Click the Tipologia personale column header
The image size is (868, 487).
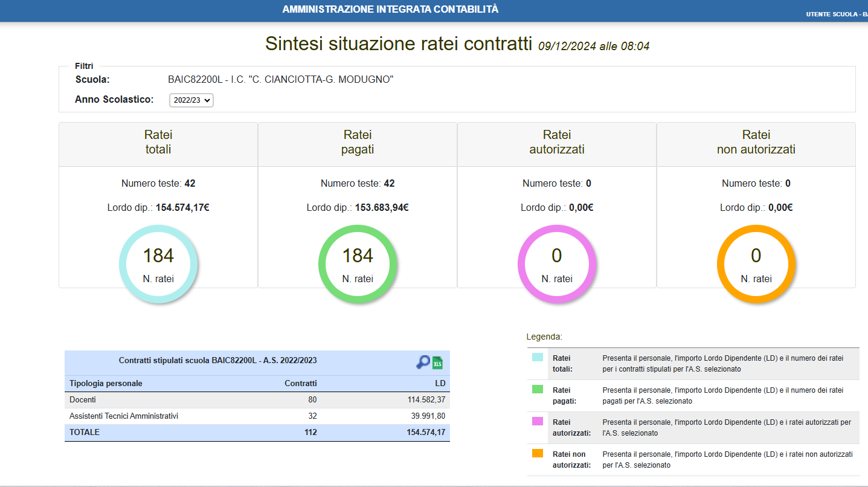[106, 384]
